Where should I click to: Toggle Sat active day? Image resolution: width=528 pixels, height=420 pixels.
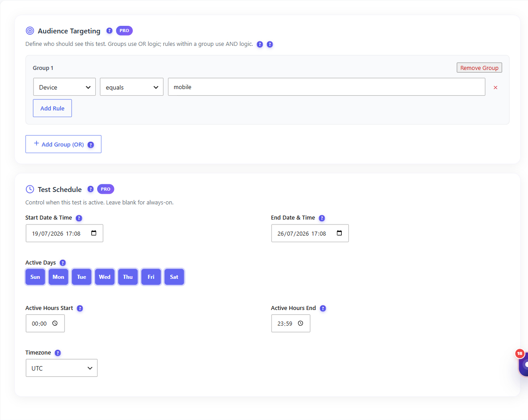pos(174,277)
